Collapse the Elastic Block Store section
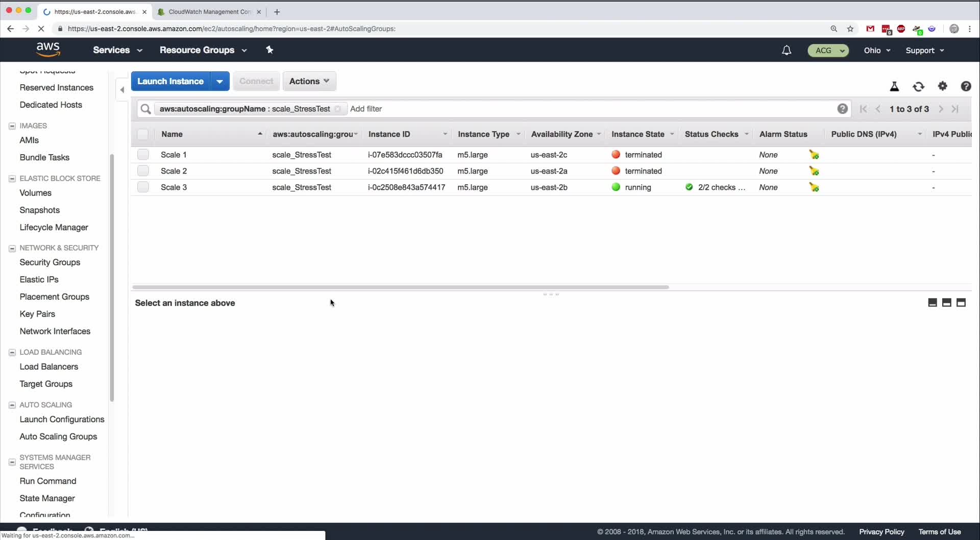 coord(12,179)
